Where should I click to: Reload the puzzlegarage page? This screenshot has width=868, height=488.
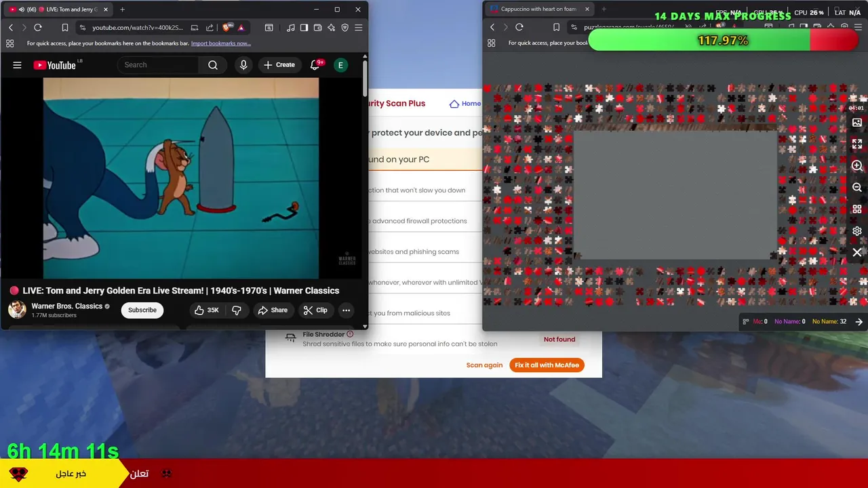tap(519, 27)
